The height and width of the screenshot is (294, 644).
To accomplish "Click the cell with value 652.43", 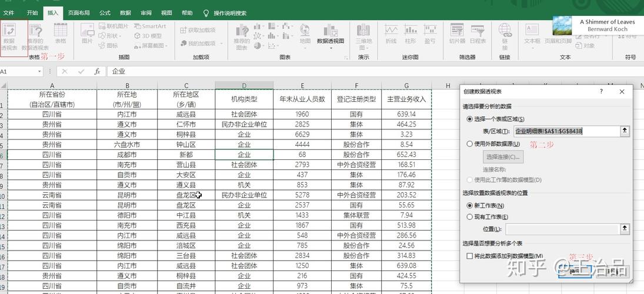I will pos(406,155).
